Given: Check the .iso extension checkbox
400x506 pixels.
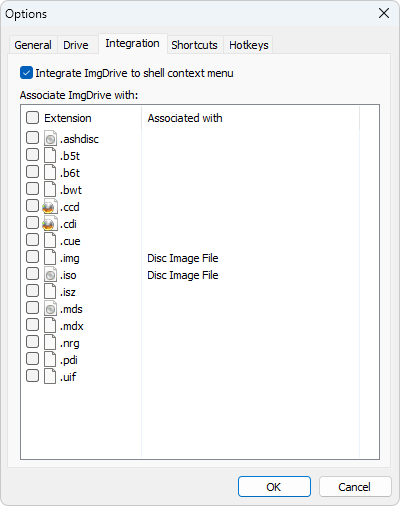Looking at the screenshot, I should point(32,274).
